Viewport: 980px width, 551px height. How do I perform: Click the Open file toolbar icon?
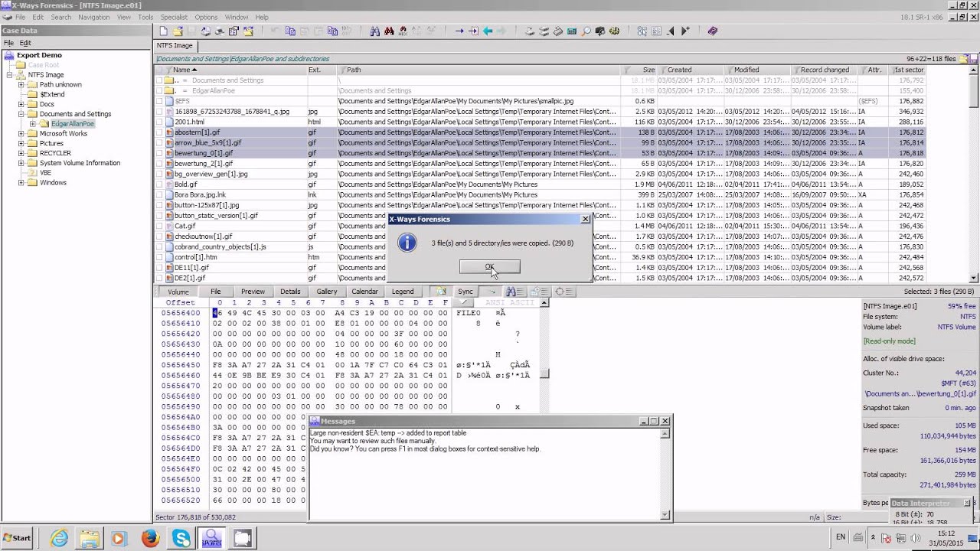pos(178,31)
